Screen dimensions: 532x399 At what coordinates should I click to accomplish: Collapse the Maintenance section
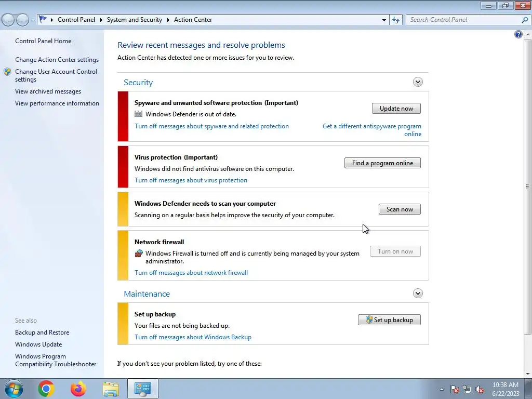click(x=418, y=293)
